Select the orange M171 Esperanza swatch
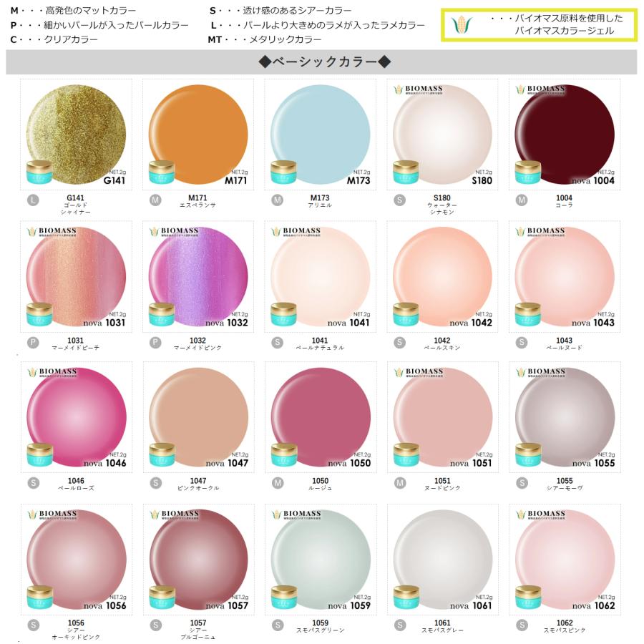The width and height of the screenshot is (644, 644). coord(198,135)
